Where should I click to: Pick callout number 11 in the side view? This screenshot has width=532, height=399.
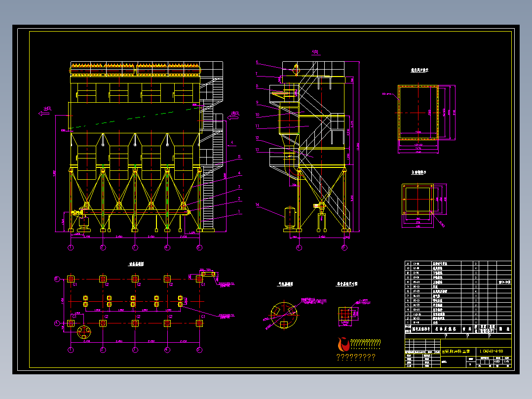[x=257, y=126]
